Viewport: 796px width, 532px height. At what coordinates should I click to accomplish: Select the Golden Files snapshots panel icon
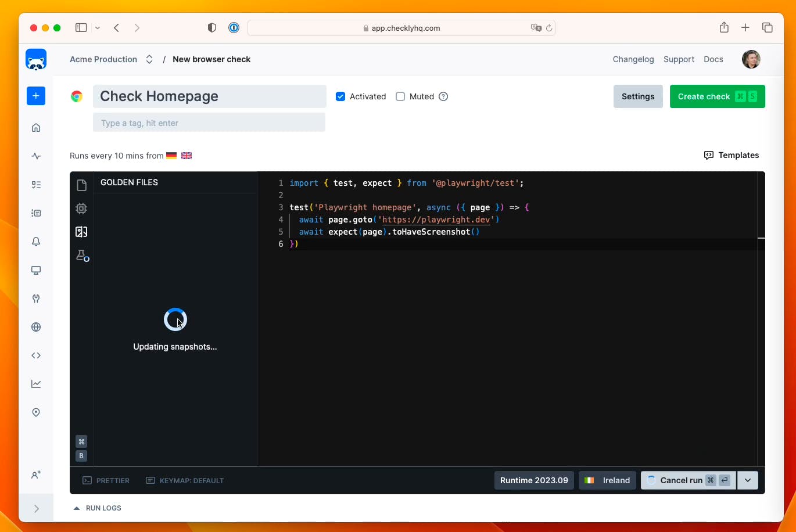(81, 232)
